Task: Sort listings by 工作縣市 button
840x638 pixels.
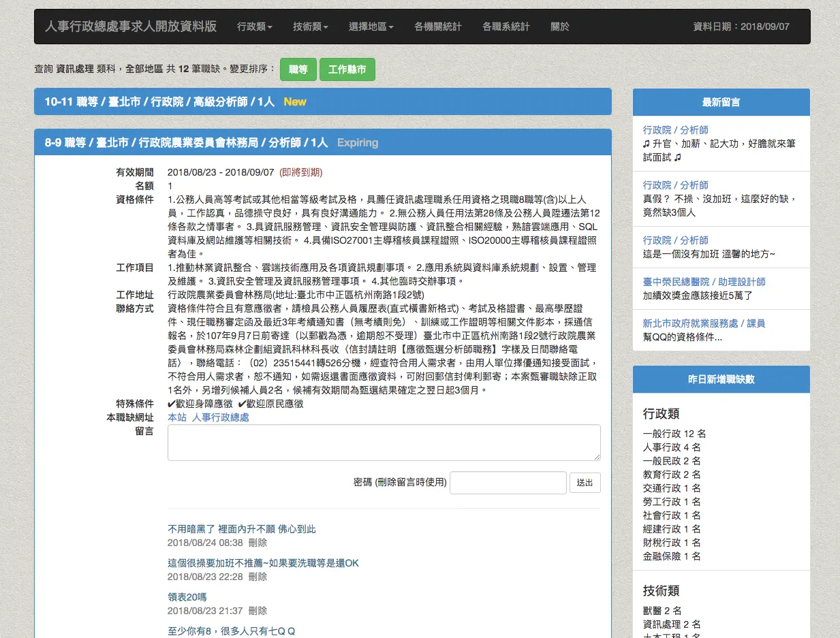Action: click(347, 69)
